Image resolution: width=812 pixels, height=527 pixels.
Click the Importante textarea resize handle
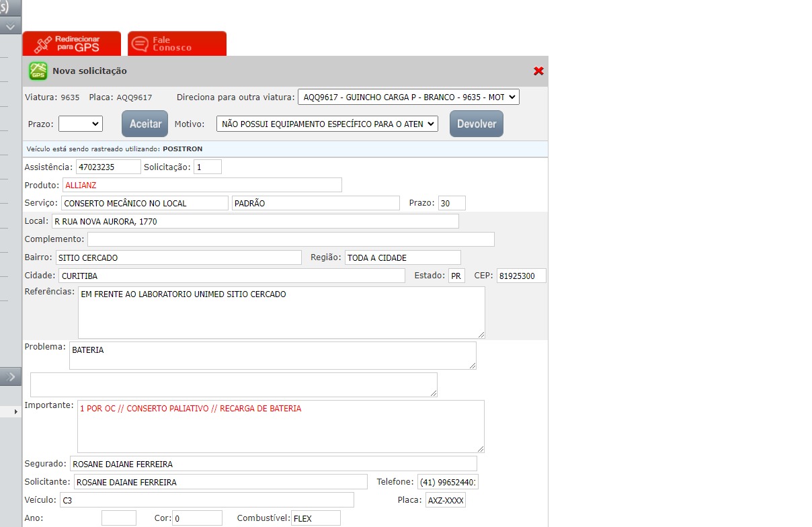click(x=480, y=448)
